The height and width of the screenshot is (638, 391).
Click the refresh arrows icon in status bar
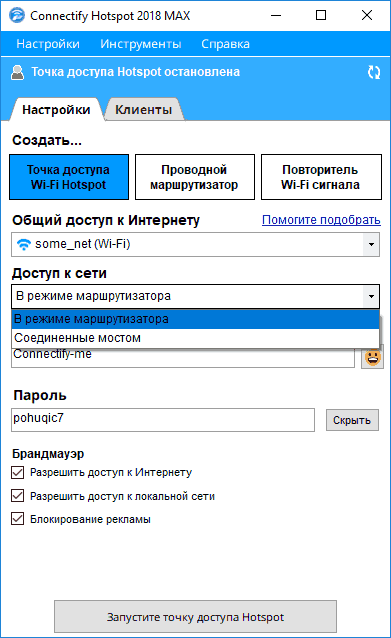(374, 72)
